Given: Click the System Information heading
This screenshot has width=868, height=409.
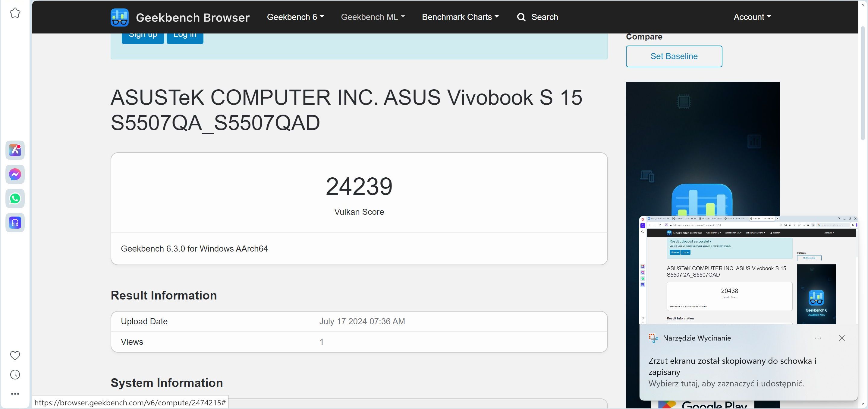Looking at the screenshot, I should coord(167,383).
